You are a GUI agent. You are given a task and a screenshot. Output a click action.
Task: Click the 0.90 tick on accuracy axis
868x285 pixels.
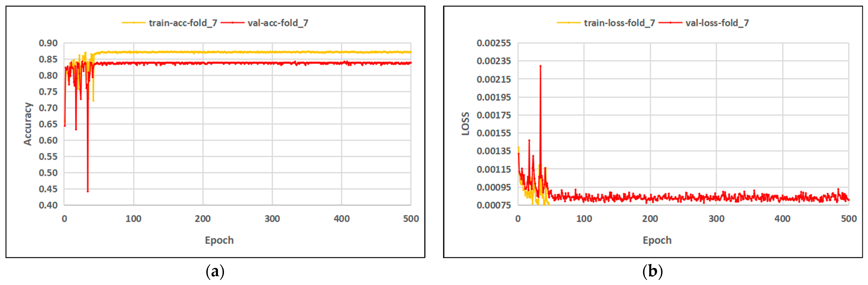point(48,43)
